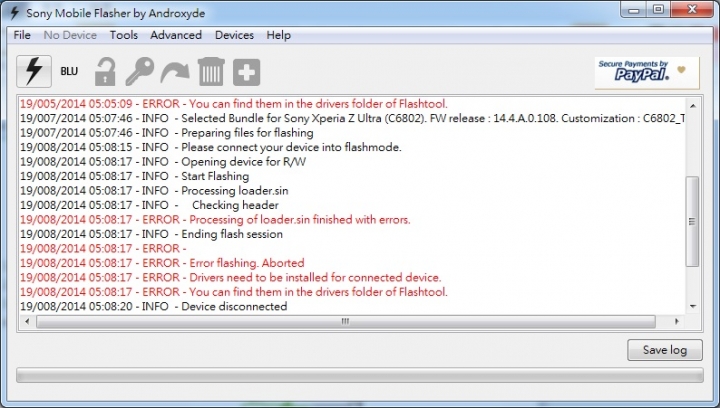Click the horizontal scrollbar thumb

point(346,321)
